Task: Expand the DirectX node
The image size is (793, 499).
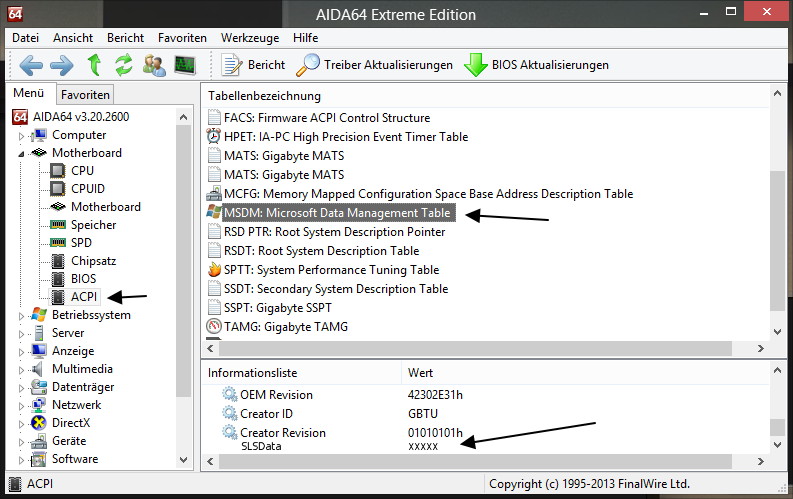Action: pyautogui.click(x=21, y=424)
